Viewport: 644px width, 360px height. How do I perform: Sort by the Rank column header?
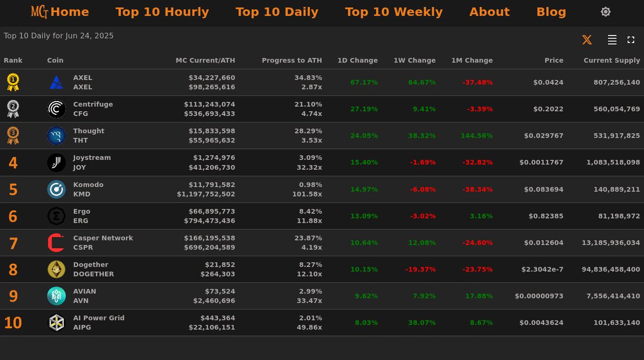(x=13, y=61)
